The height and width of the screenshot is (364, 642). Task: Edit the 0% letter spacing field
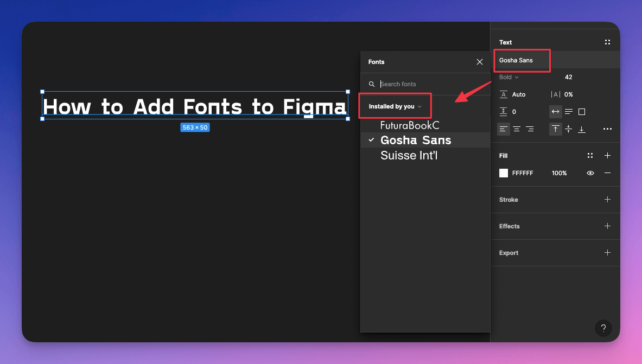point(568,94)
